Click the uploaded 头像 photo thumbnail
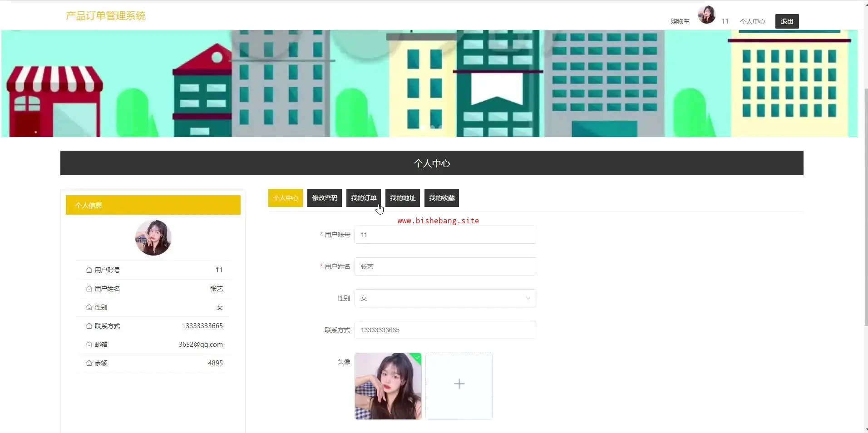This screenshot has height=433, width=868. coord(388,386)
